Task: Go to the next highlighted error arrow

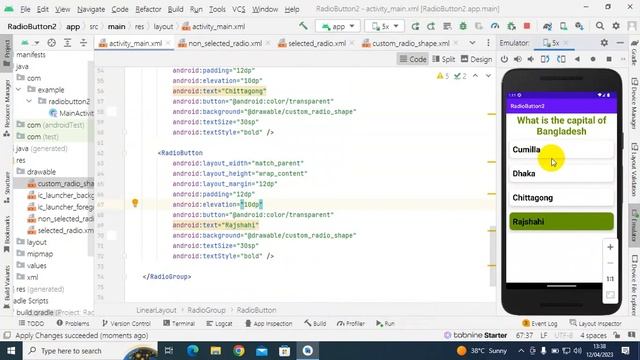Action: [x=488, y=76]
